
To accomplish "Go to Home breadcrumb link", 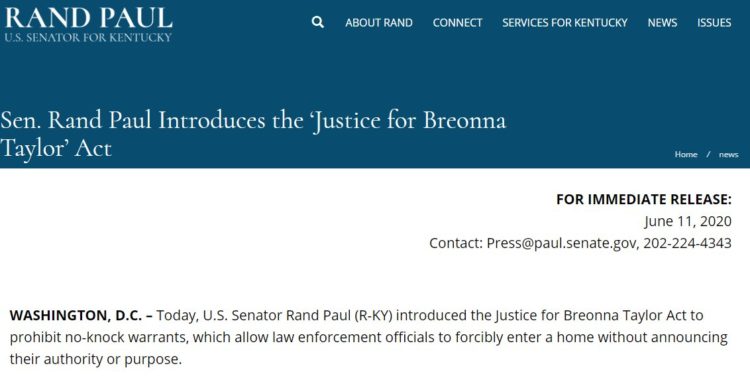I will (x=686, y=154).
